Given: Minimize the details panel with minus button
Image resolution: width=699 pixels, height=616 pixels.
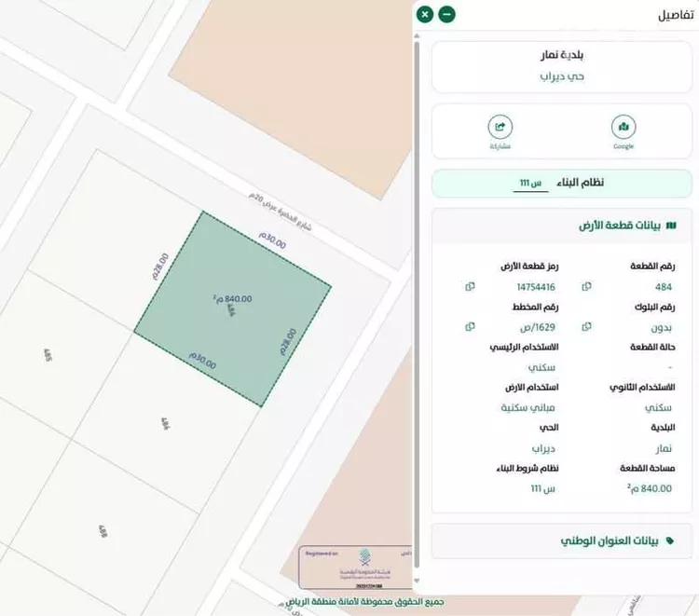Looking at the screenshot, I should pyautogui.click(x=446, y=14).
